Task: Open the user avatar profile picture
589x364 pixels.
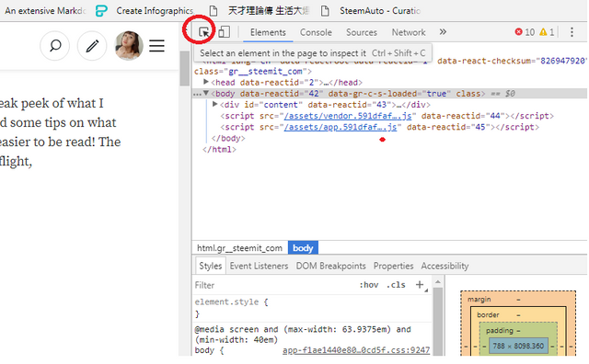Action: 129,45
